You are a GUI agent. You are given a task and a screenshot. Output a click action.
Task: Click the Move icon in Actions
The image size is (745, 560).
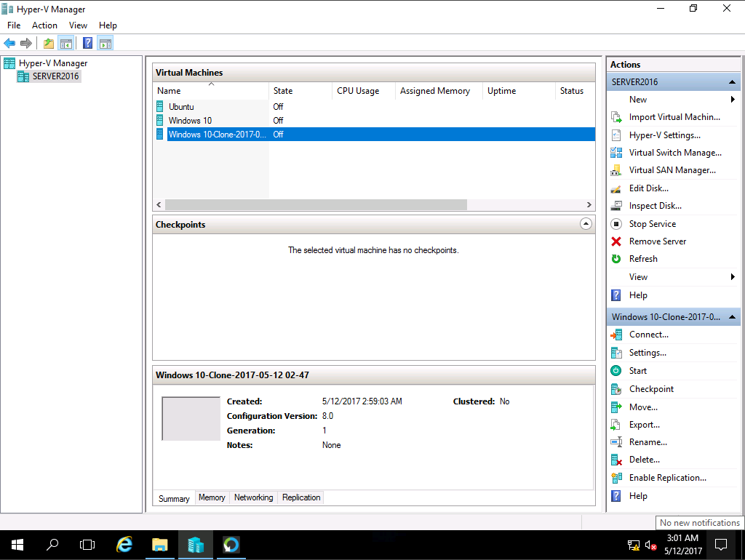coord(616,407)
